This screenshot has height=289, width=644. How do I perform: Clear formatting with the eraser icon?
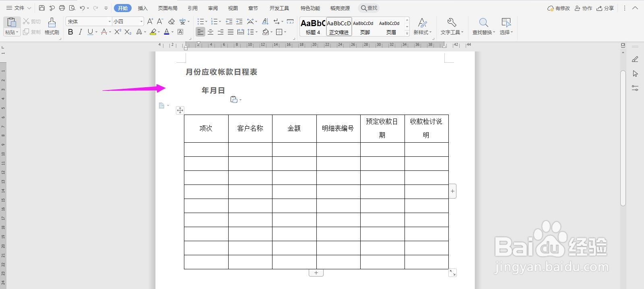click(x=171, y=21)
